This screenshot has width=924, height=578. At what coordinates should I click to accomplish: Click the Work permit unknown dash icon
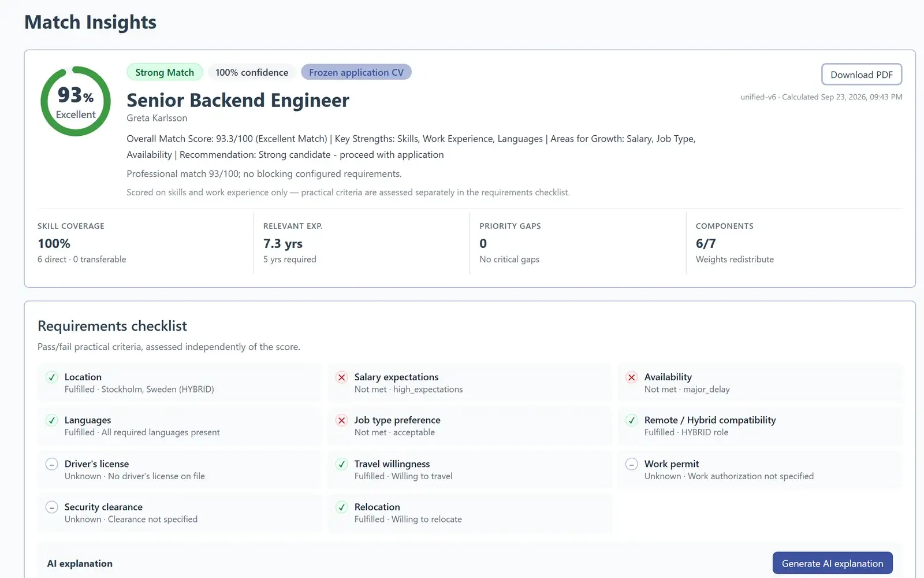pyautogui.click(x=632, y=464)
